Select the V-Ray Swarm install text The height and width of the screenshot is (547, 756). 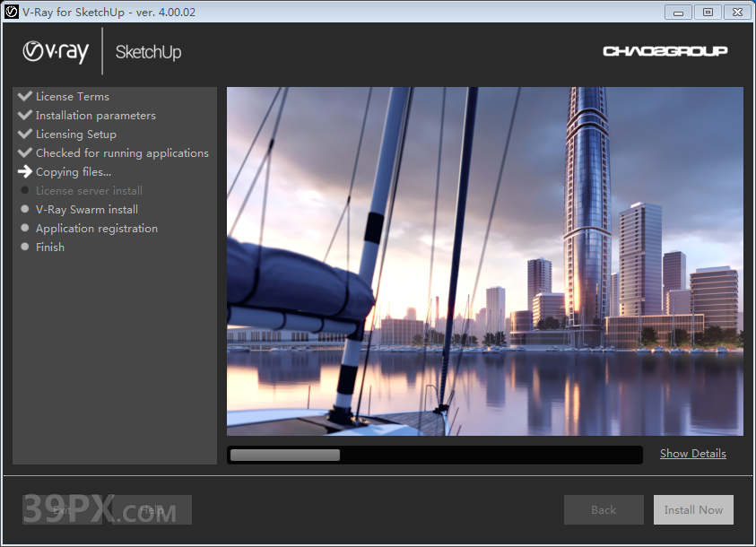click(x=87, y=210)
